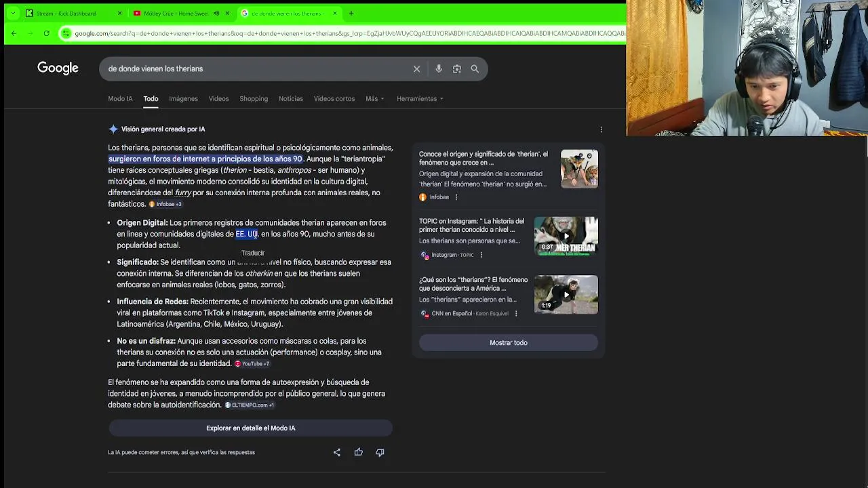The image size is (868, 488).
Task: Click the AI overview sparkle icon
Action: pyautogui.click(x=113, y=129)
